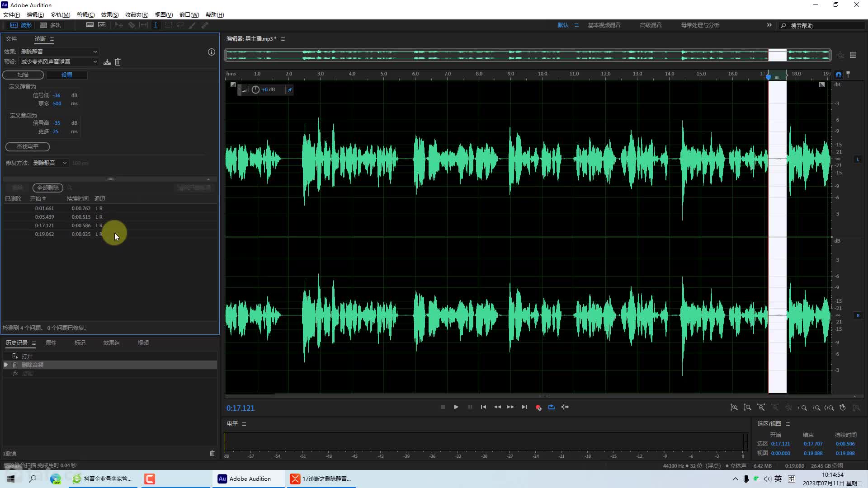Viewport: 868px width, 488px height.
Task: Pin the HUD gain control
Action: [x=290, y=90]
